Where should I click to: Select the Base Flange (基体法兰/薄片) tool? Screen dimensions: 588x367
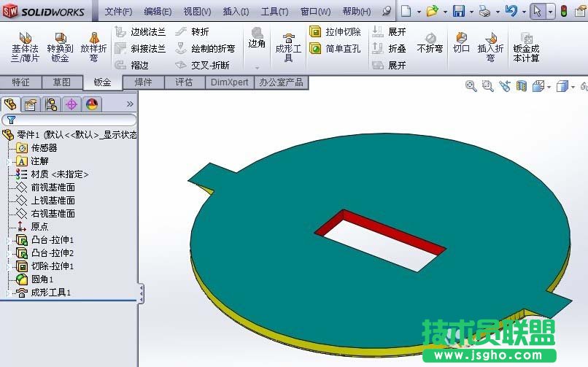pos(25,47)
